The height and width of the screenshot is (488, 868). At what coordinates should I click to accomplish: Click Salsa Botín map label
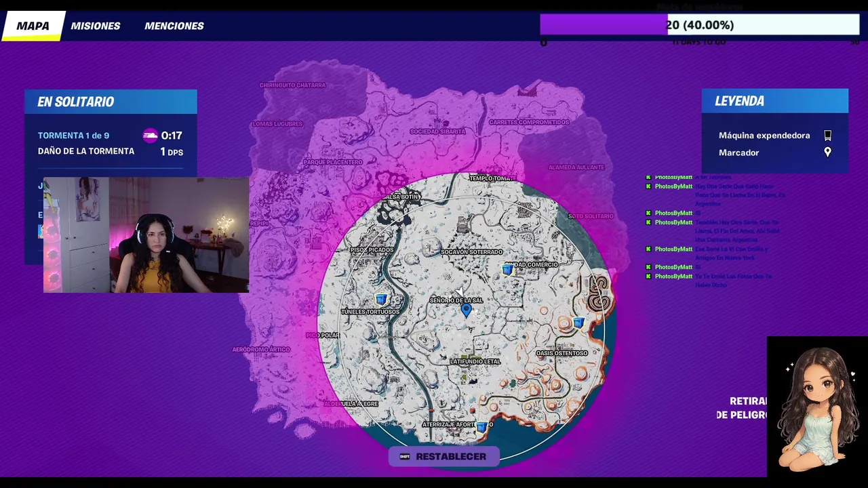click(401, 197)
